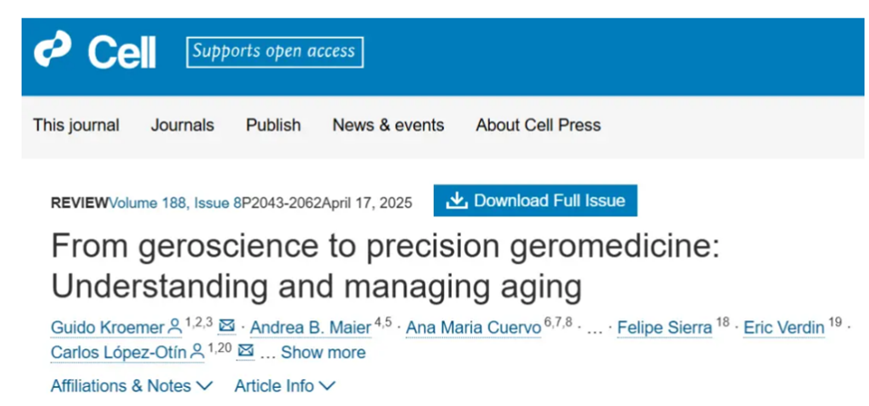This screenshot has height=406, width=869.
Task: Open the Journals menu
Action: [182, 125]
